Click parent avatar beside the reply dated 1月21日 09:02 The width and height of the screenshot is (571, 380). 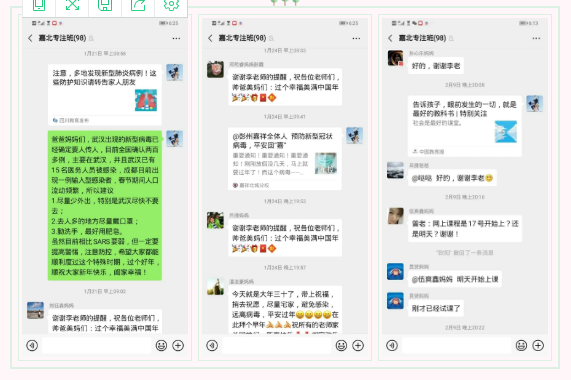pos(35,310)
